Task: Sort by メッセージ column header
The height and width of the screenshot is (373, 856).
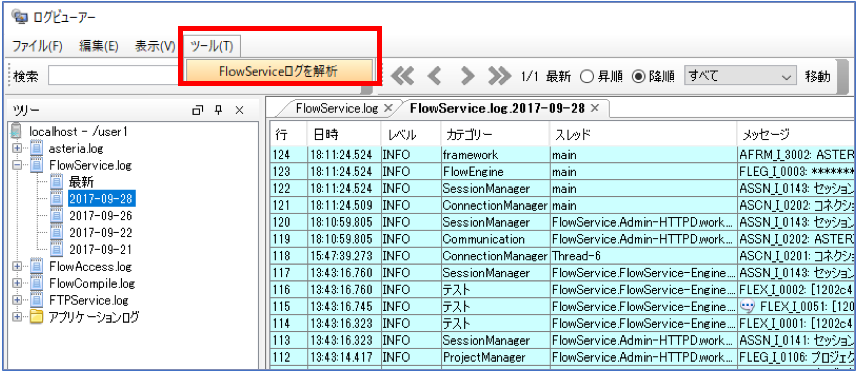Action: [795, 134]
